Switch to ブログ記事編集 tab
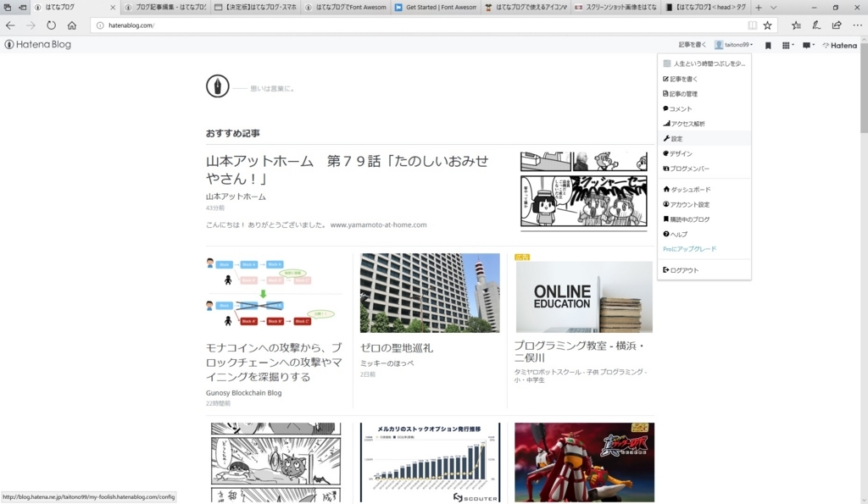The width and height of the screenshot is (868, 504). click(x=165, y=8)
